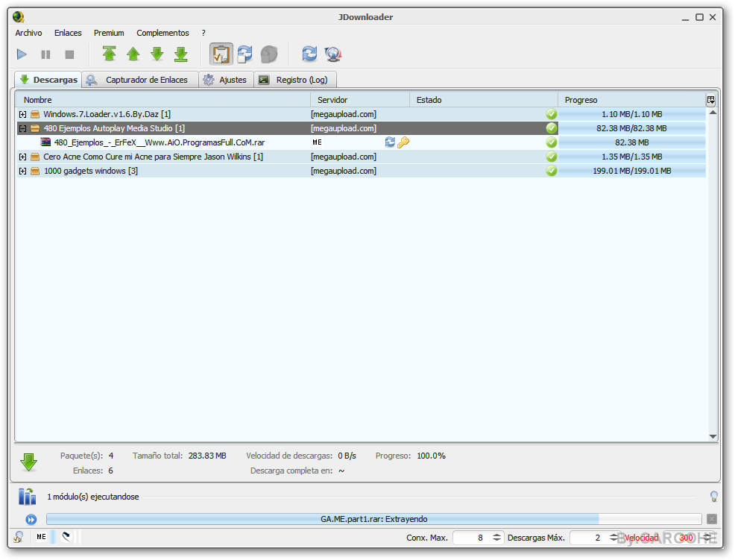The height and width of the screenshot is (560, 735).
Task: Click the light bulb icon at bottom right
Action: click(x=713, y=497)
